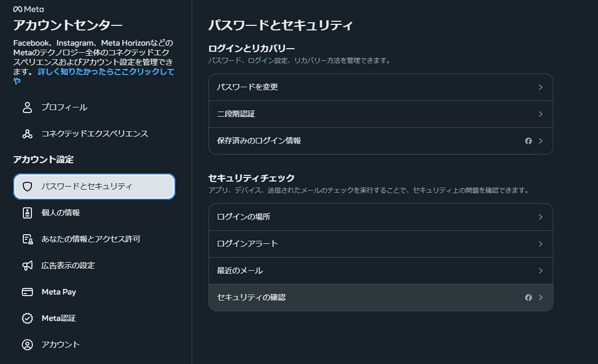Click the document-lock icon for あなたの情報とアクセス許可
This screenshot has height=364, width=598.
pyautogui.click(x=27, y=239)
